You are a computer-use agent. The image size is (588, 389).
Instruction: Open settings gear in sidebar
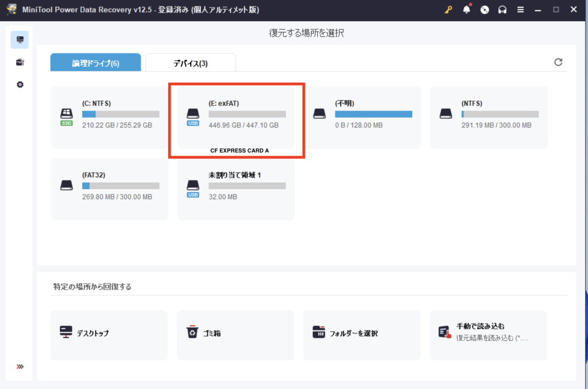coord(20,85)
